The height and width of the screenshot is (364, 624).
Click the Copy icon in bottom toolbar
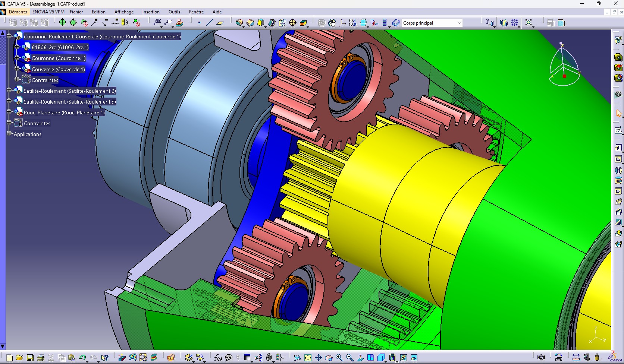point(62,358)
